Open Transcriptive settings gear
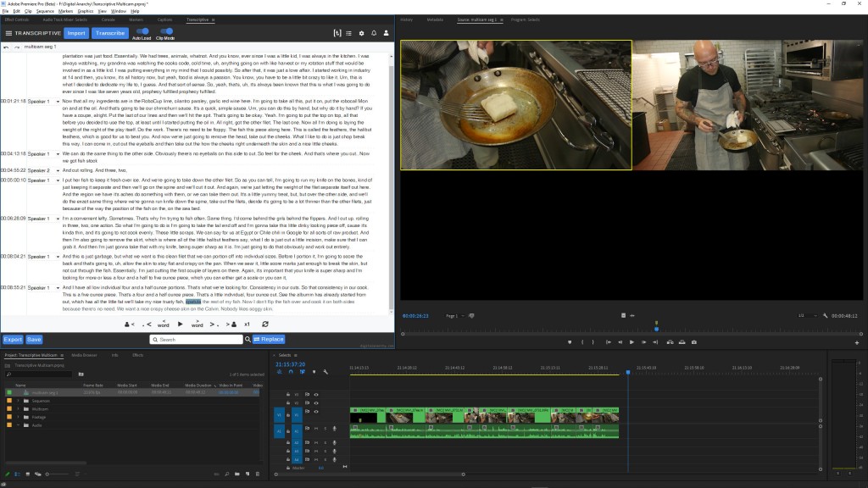Image resolution: width=868 pixels, height=488 pixels. (x=361, y=33)
